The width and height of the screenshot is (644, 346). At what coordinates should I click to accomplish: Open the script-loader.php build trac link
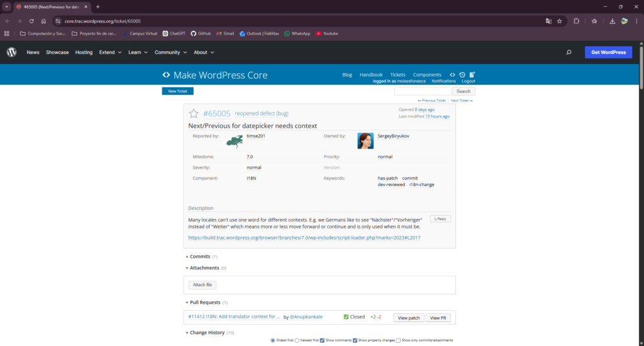[x=304, y=238]
